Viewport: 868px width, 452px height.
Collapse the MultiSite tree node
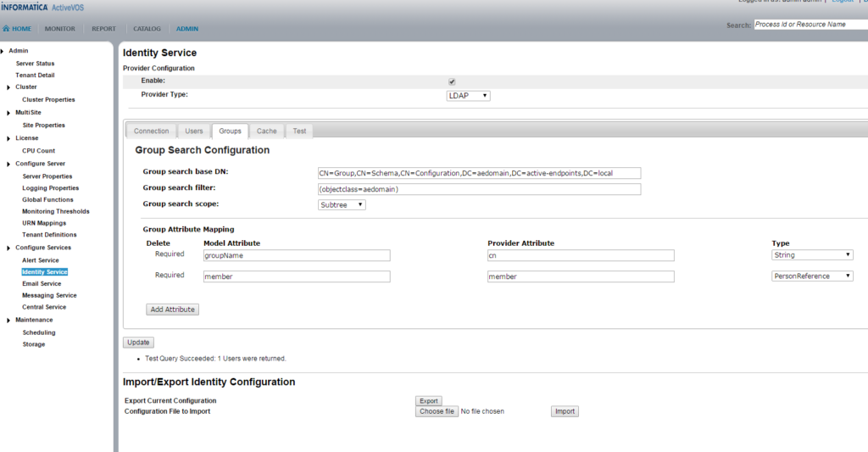8,113
